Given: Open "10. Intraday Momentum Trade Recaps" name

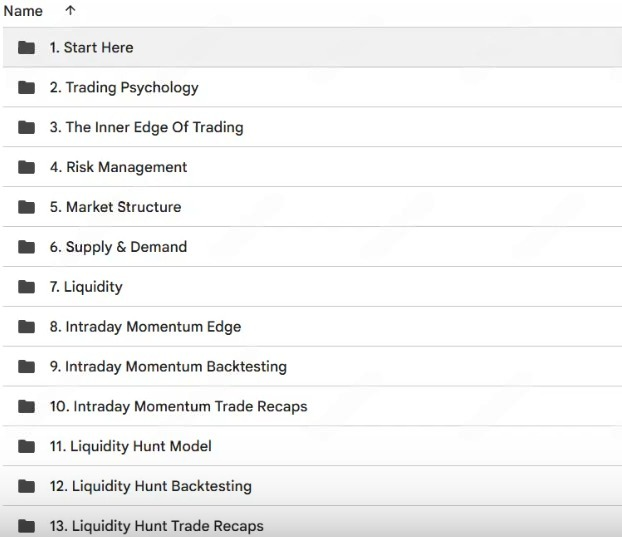Looking at the screenshot, I should pyautogui.click(x=178, y=407).
